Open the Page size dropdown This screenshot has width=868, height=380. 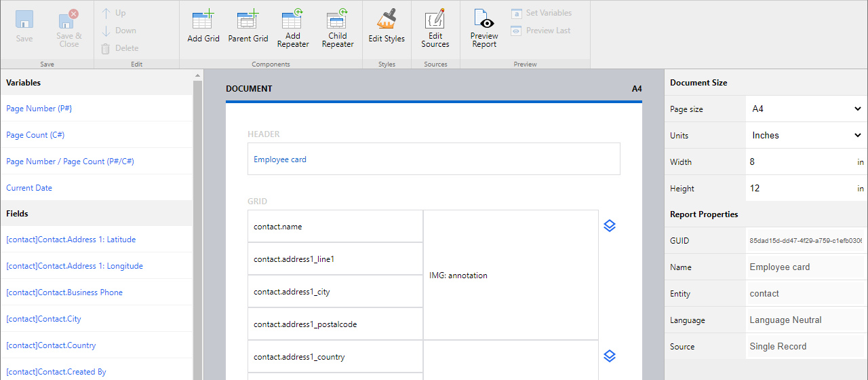806,109
